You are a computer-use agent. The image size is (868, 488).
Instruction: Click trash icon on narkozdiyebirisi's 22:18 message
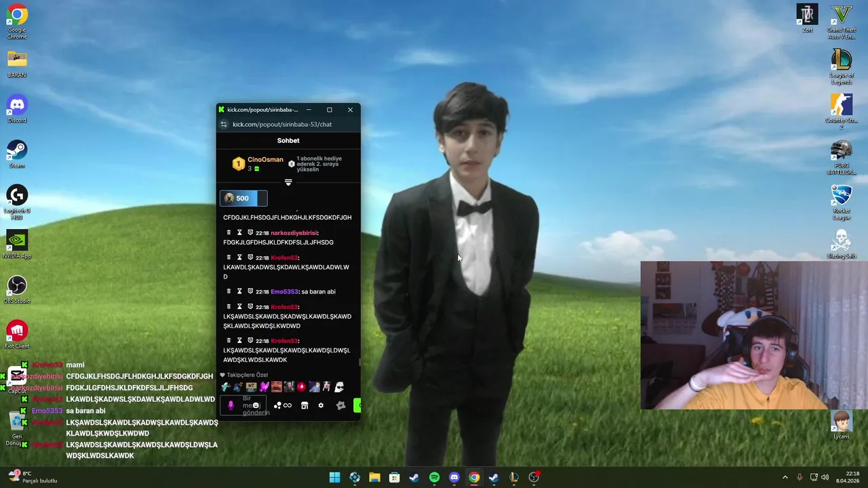229,232
